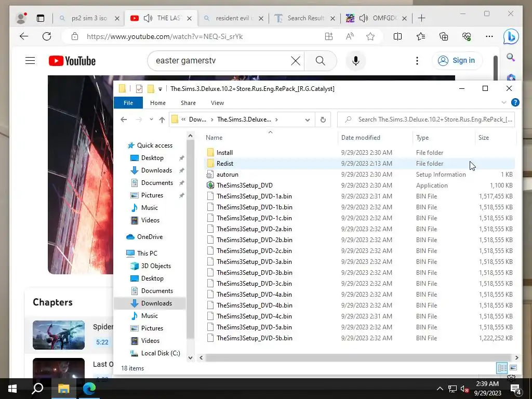Switch to Large icons view layout
This screenshot has height=399, width=532.
(513, 368)
